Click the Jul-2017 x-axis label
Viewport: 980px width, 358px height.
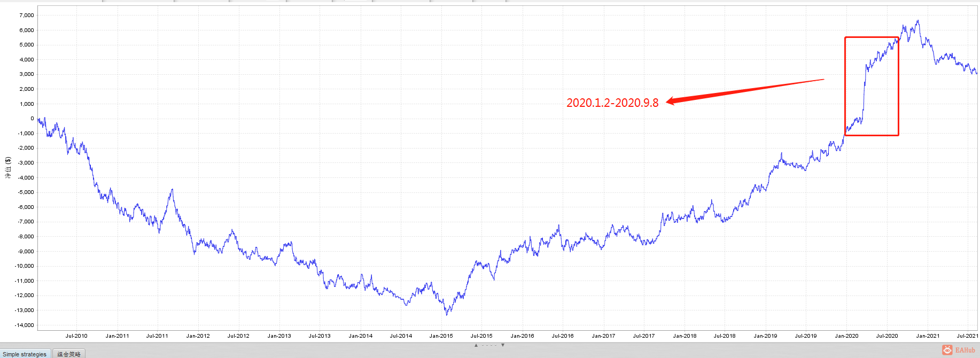click(x=644, y=336)
